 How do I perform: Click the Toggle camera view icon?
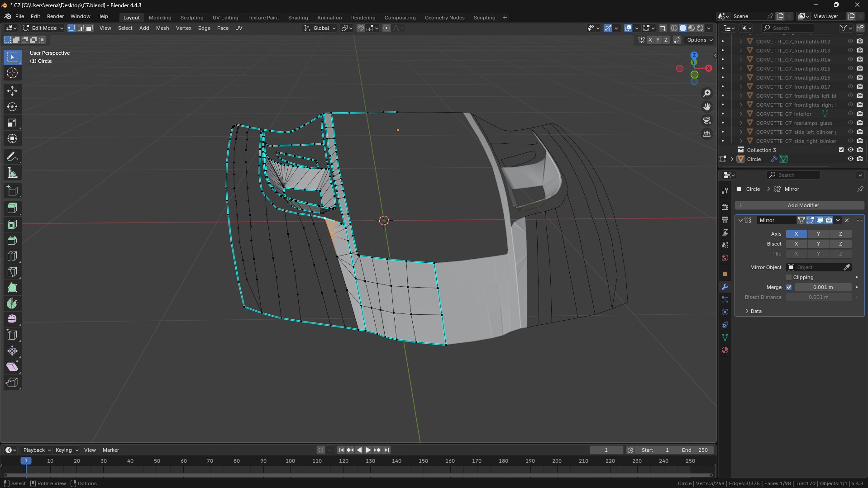pos(707,120)
